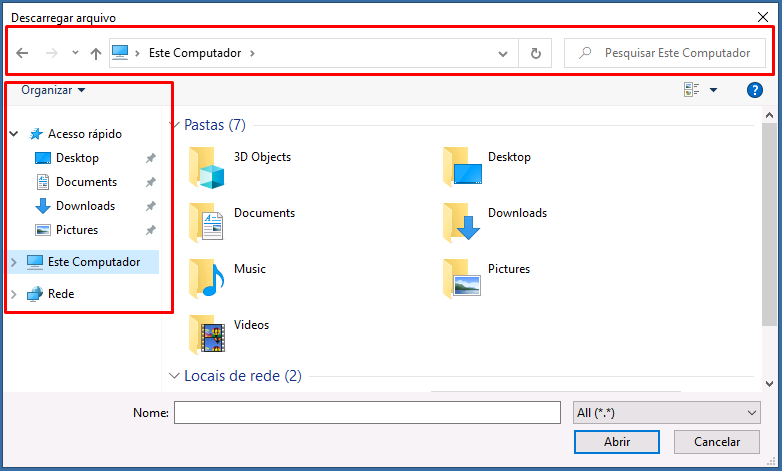Expand the Rede tree node
This screenshot has height=471, width=782.
tap(14, 294)
